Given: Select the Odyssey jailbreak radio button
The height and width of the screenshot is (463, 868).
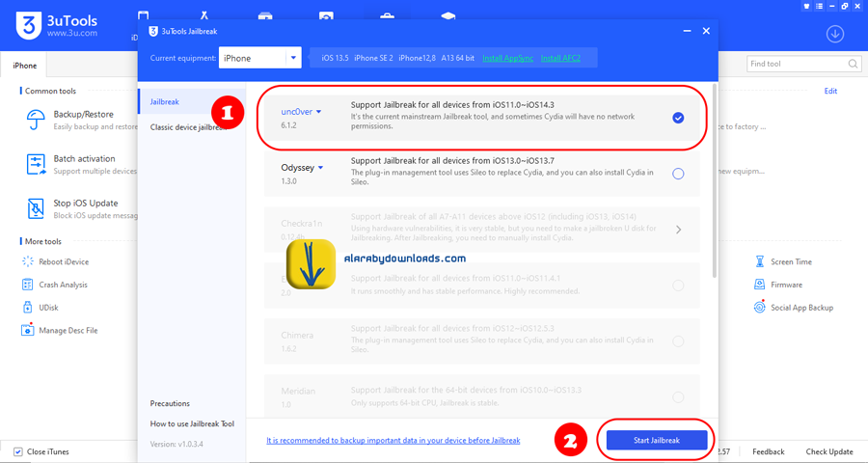Looking at the screenshot, I should tap(678, 174).
